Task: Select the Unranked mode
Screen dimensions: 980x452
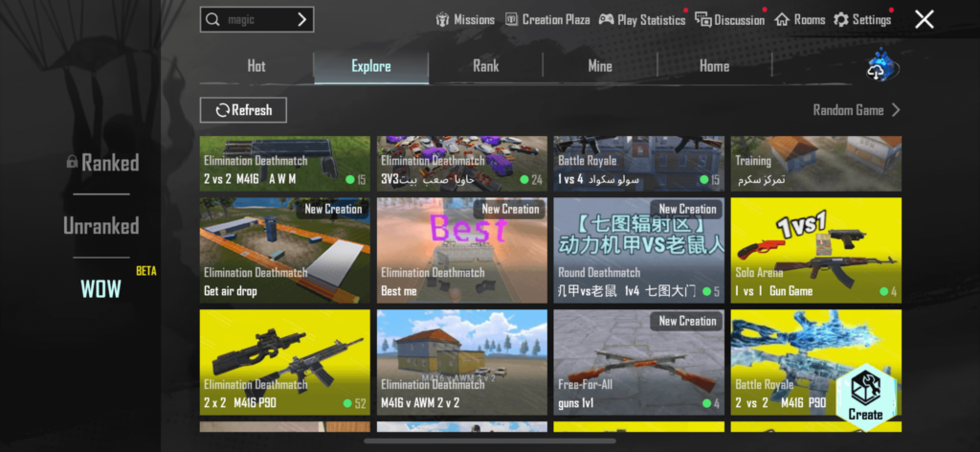Action: pos(101,226)
